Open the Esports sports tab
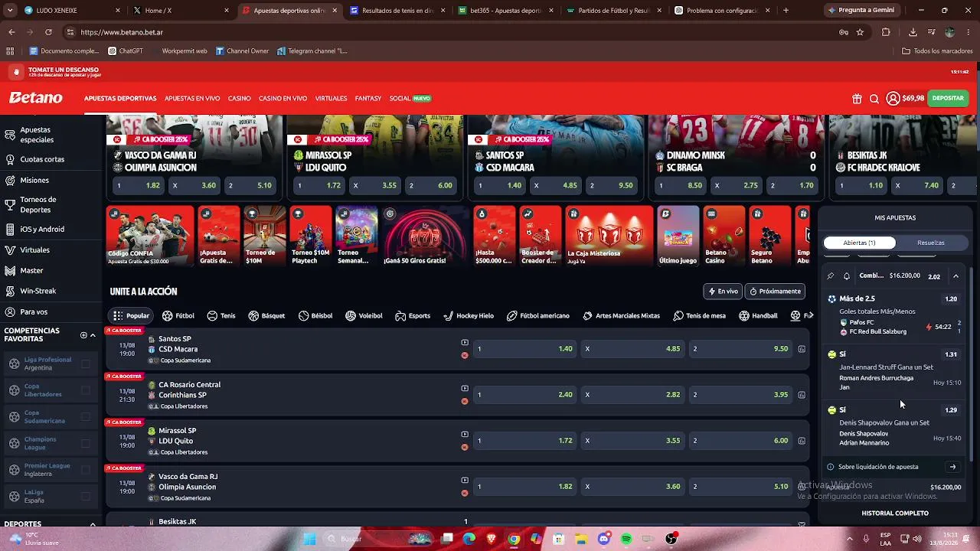The height and width of the screenshot is (551, 980). pyautogui.click(x=413, y=316)
